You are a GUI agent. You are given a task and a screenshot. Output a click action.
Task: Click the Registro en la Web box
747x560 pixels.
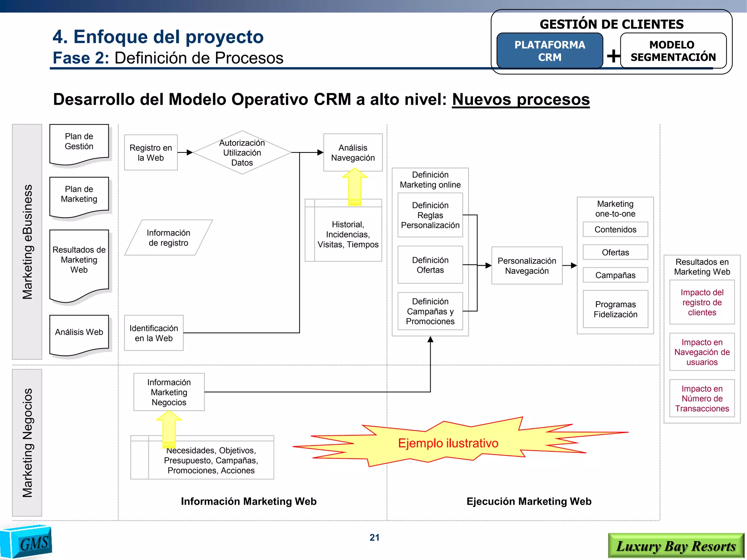click(151, 152)
